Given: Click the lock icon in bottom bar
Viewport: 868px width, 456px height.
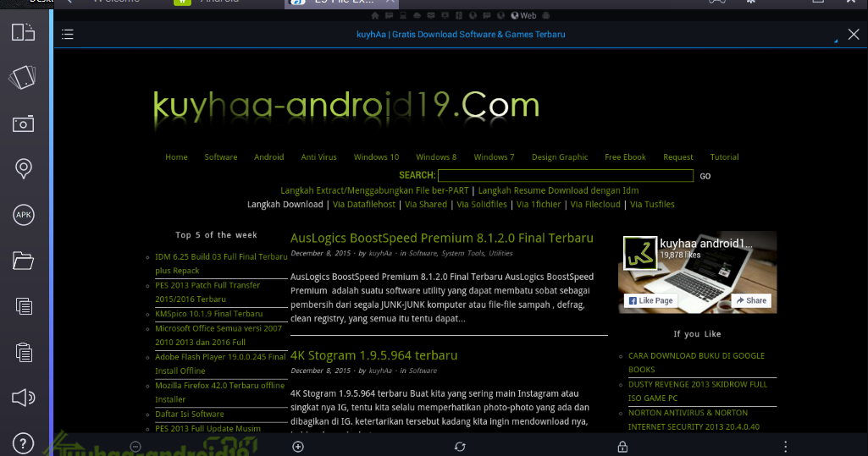Looking at the screenshot, I should click(622, 447).
